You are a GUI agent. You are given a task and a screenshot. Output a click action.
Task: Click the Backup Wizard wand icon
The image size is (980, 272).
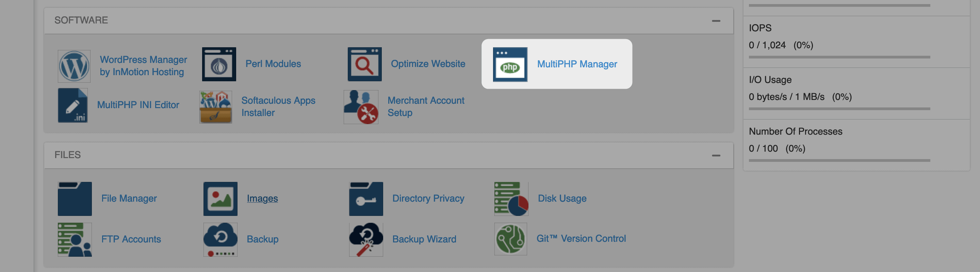[x=366, y=240]
